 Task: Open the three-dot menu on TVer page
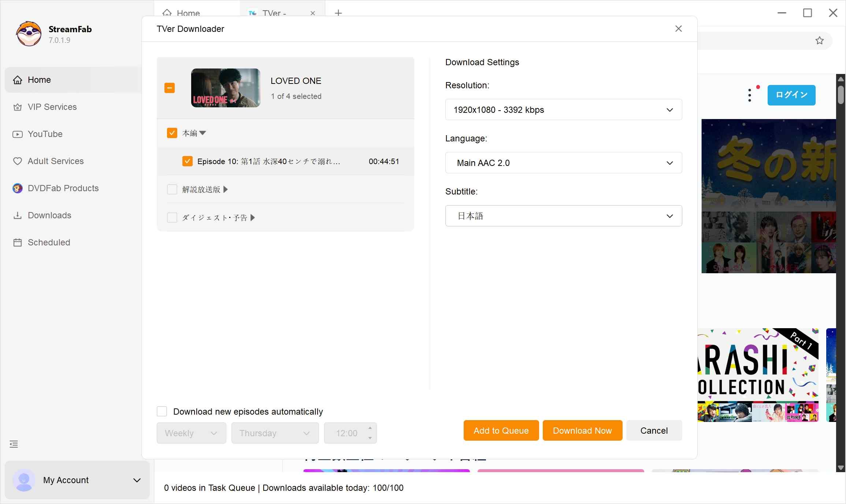click(x=750, y=95)
